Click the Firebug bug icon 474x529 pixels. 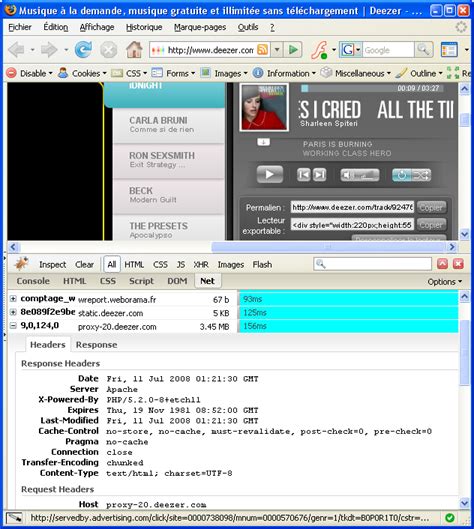point(21,264)
